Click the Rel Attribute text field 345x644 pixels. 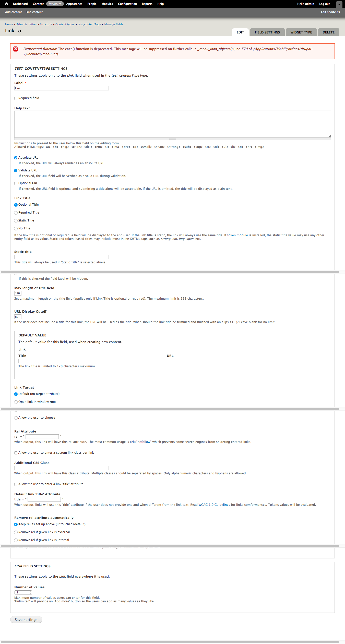coord(42,437)
